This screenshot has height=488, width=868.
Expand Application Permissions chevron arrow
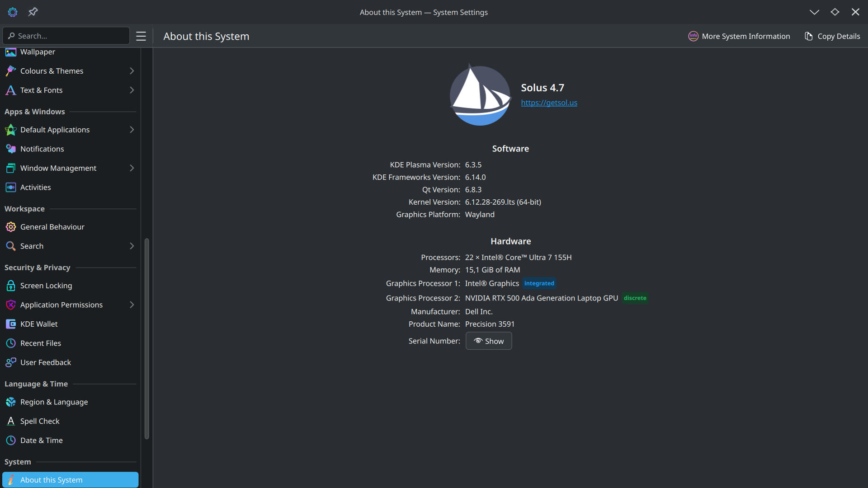point(132,305)
